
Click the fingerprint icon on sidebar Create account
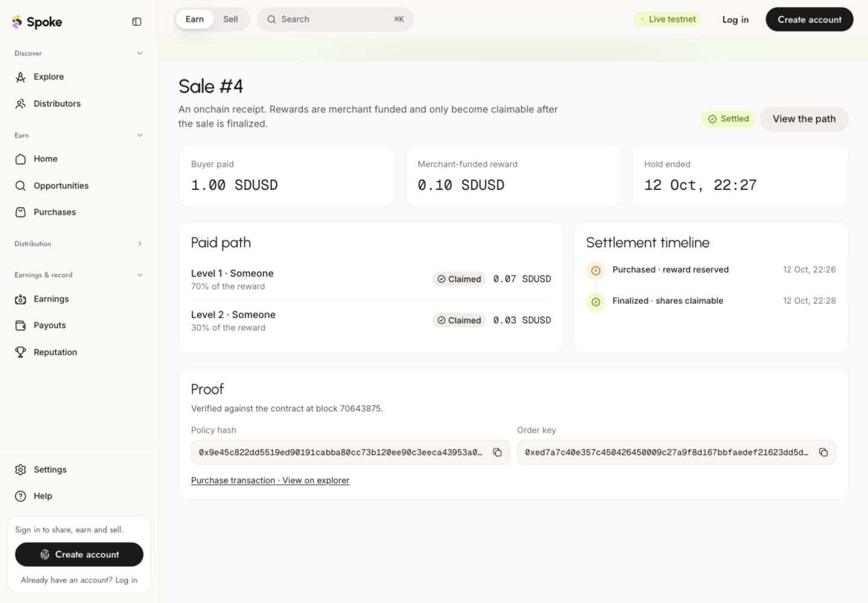click(x=45, y=555)
